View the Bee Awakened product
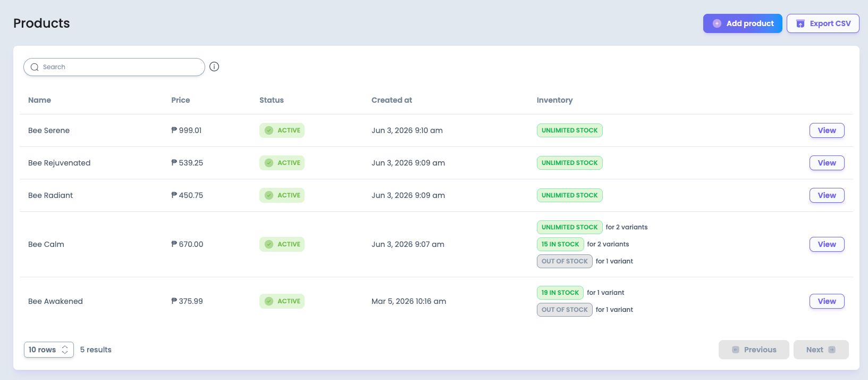This screenshot has height=380, width=868. tap(827, 301)
